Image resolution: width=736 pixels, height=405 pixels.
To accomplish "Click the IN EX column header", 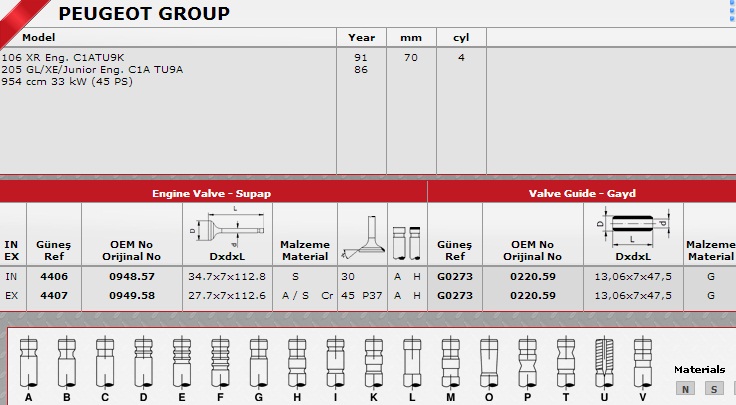I will 11,251.
